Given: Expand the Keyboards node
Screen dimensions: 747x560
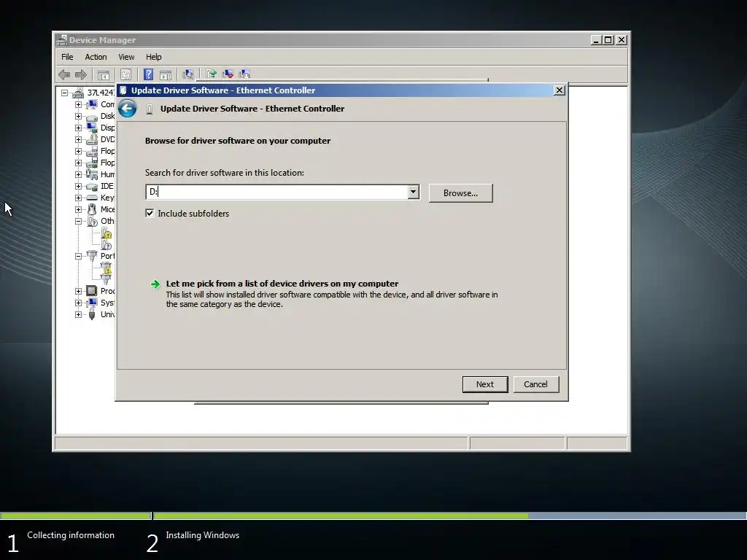Looking at the screenshot, I should [78, 198].
